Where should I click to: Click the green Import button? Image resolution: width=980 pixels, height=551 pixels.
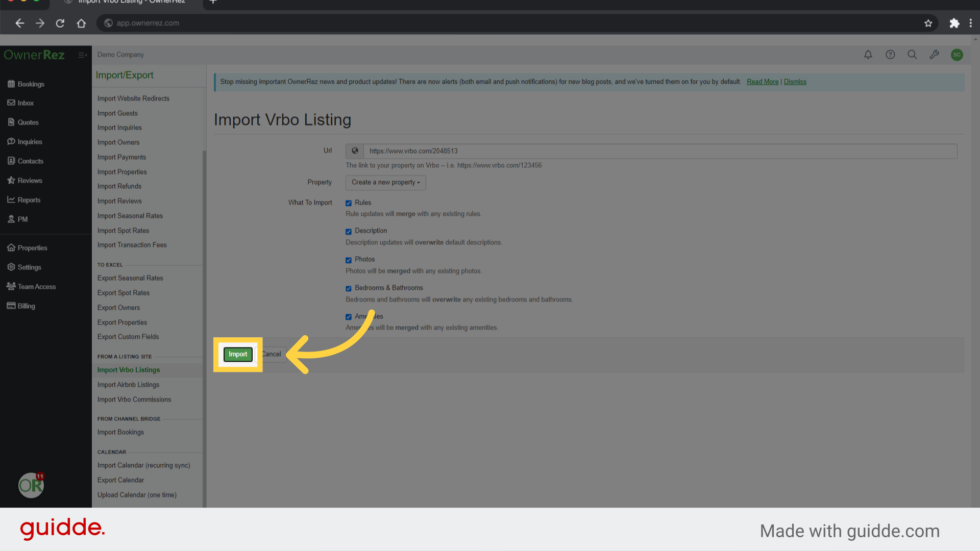pos(237,354)
